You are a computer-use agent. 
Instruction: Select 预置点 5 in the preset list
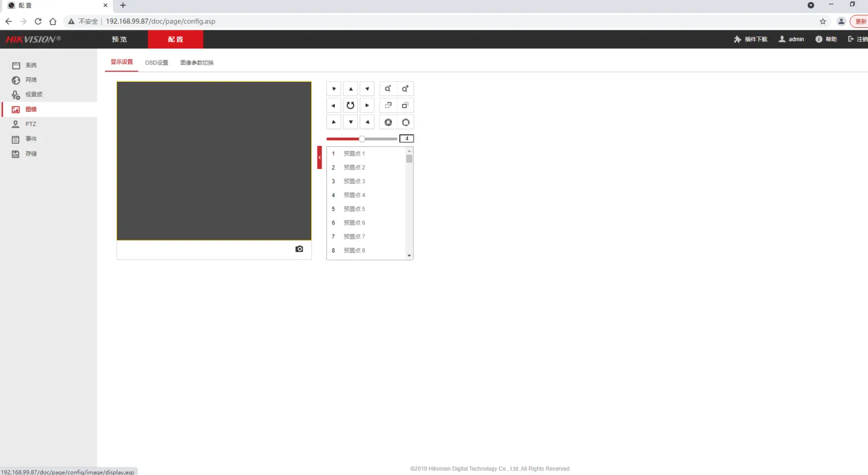366,209
